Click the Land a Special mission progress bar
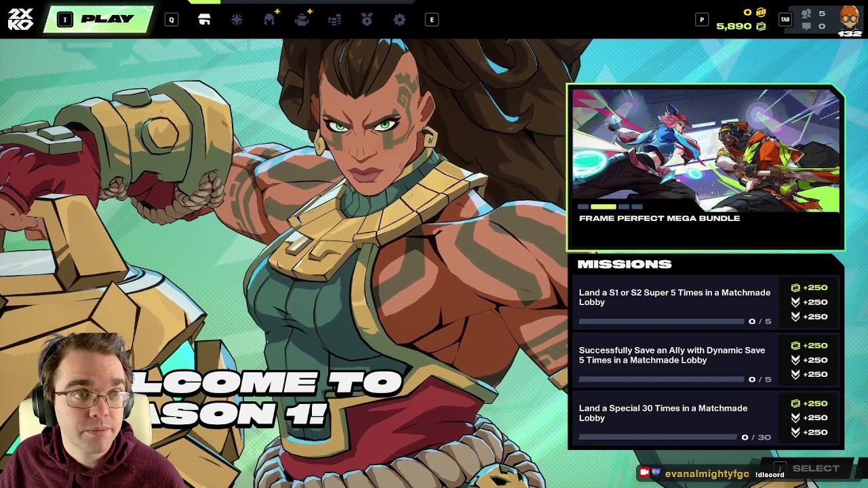This screenshot has width=868, height=488. coord(658,437)
